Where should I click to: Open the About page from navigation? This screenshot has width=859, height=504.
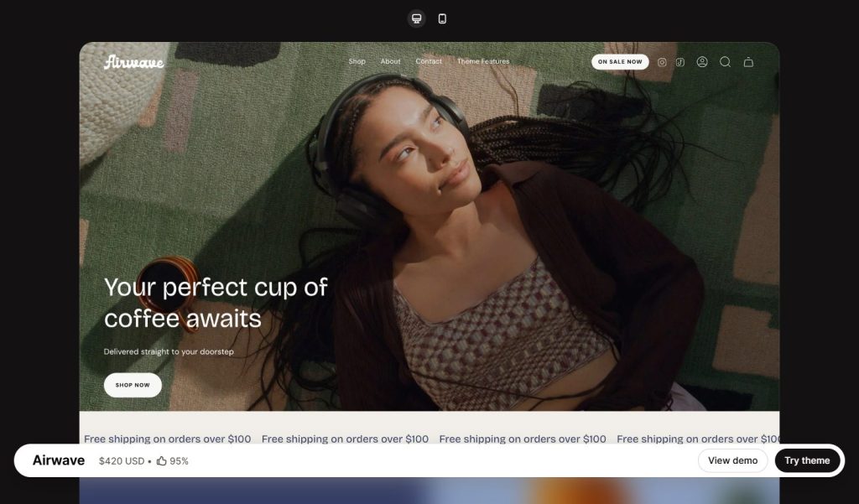(390, 61)
